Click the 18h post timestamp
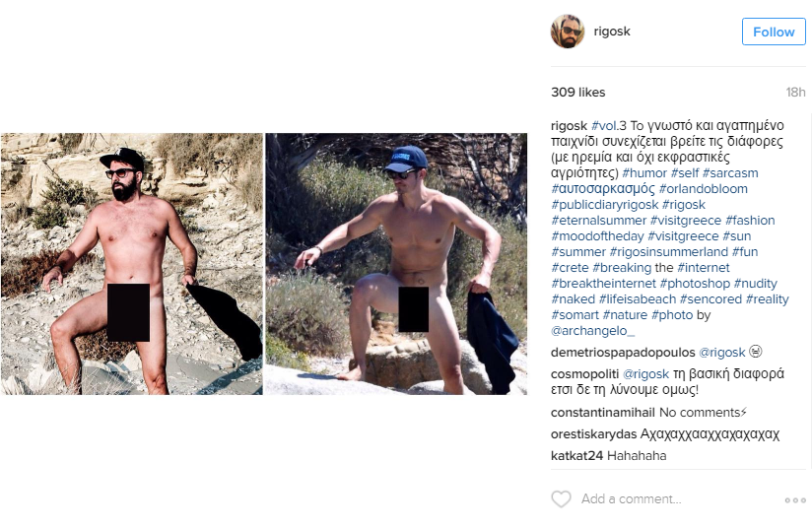 [795, 93]
